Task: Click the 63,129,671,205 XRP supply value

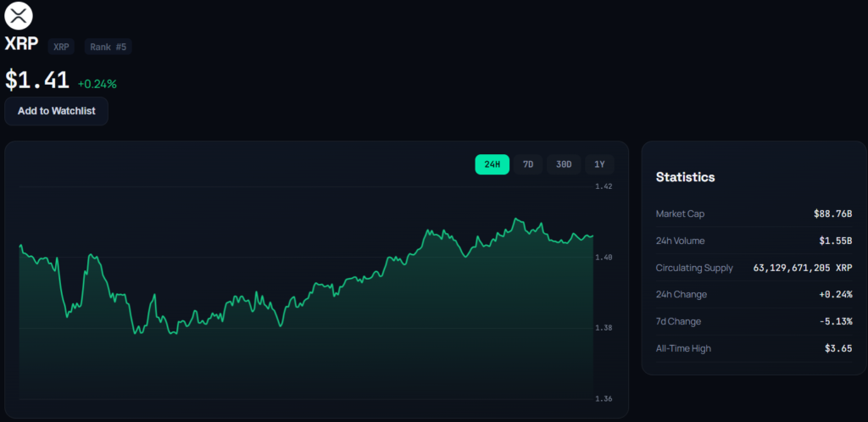Action: [803, 268]
